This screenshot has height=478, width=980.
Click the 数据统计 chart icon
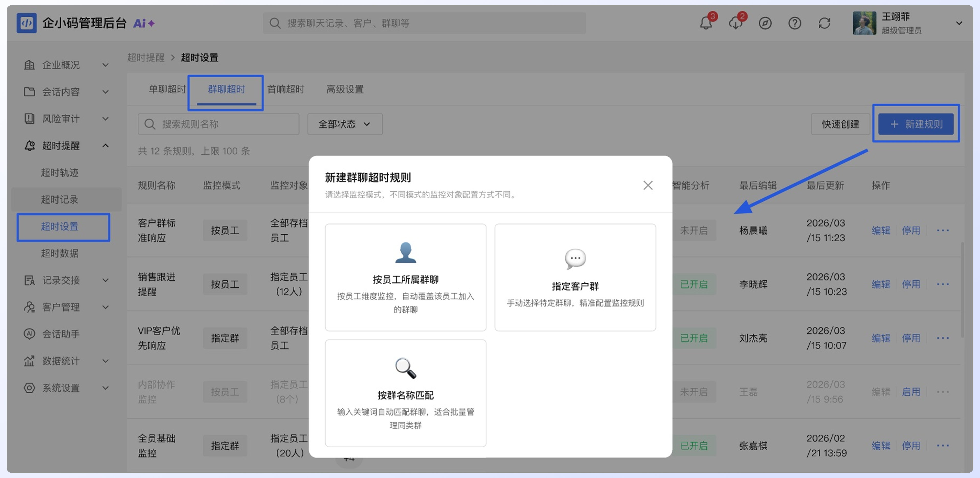29,361
